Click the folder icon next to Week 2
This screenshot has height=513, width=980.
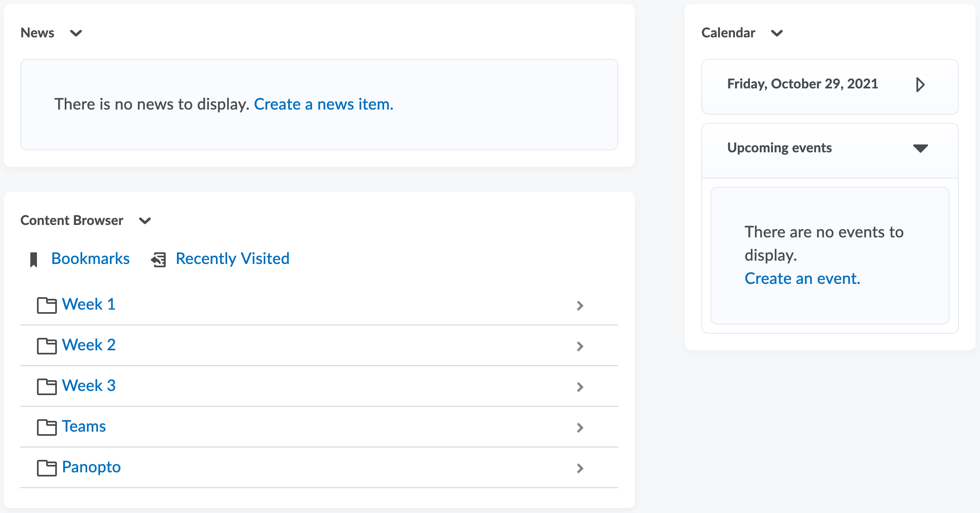click(47, 346)
